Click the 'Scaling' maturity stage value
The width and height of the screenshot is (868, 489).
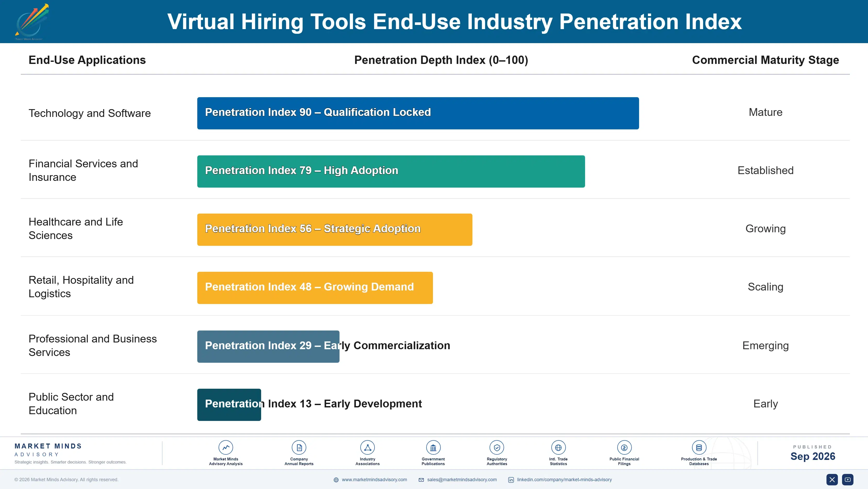point(765,287)
